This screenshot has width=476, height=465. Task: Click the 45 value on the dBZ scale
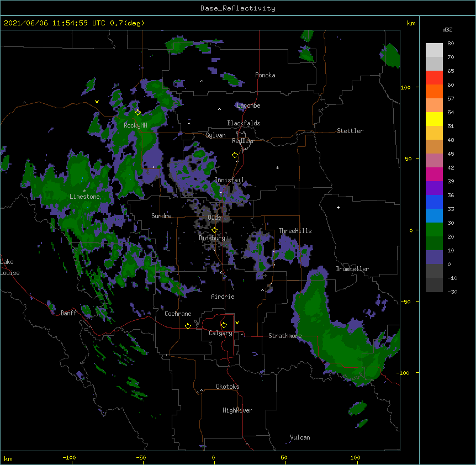451,154
